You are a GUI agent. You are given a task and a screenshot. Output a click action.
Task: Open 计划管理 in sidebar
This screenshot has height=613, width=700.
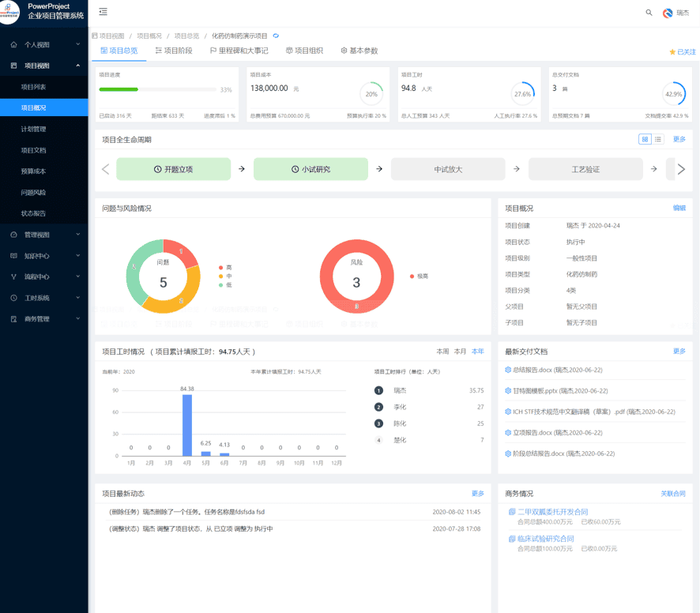(43, 129)
